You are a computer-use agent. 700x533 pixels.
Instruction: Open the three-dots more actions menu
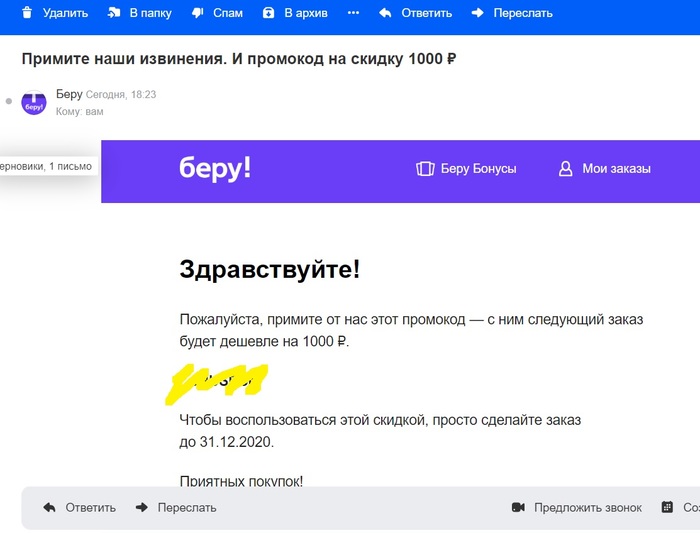point(354,13)
